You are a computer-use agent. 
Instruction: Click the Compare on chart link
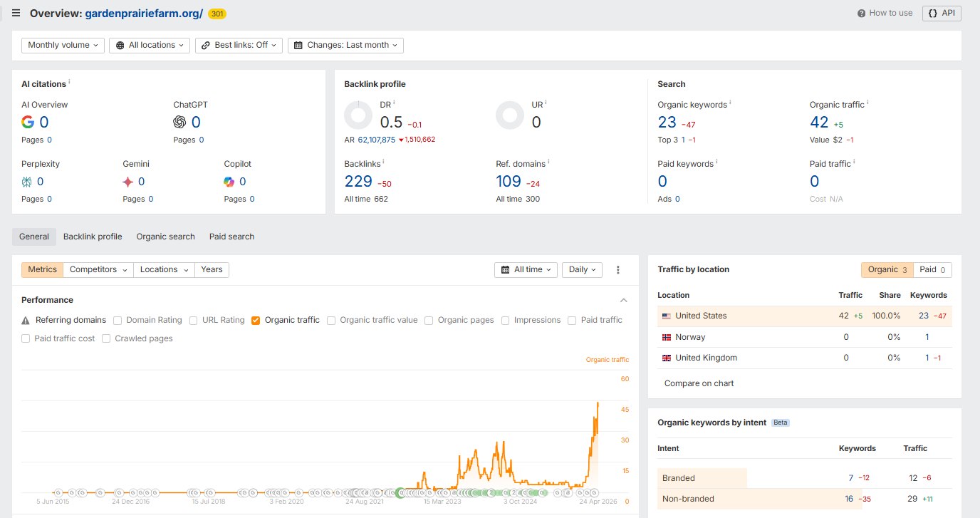click(699, 383)
